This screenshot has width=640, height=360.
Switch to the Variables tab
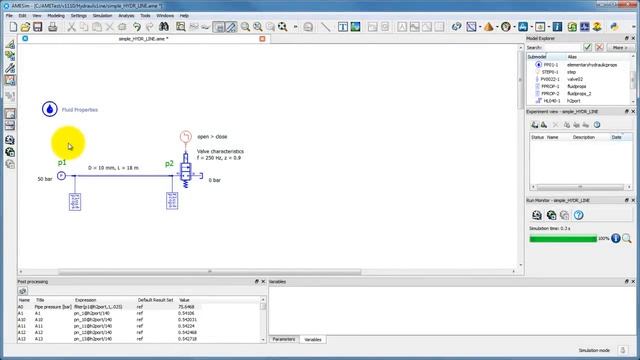(313, 339)
